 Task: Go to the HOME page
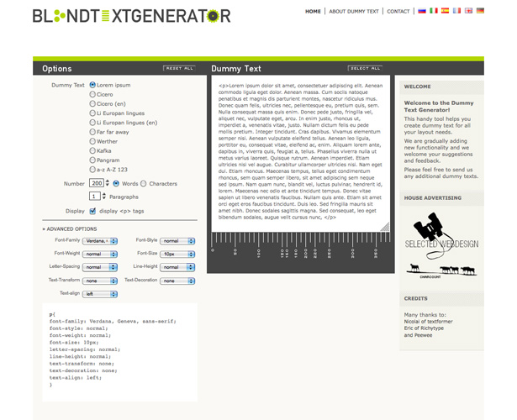pos(313,12)
